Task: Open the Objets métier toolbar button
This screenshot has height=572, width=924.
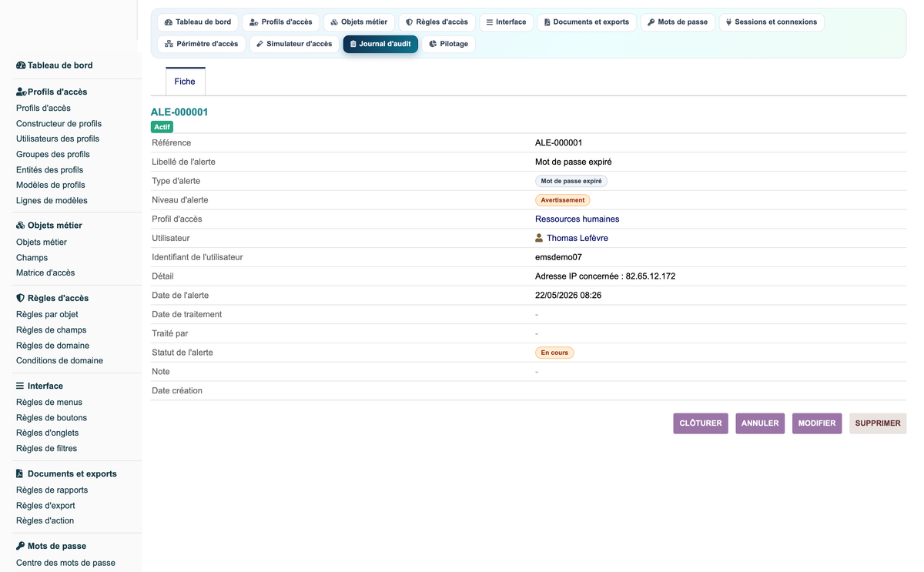Action: coord(359,22)
